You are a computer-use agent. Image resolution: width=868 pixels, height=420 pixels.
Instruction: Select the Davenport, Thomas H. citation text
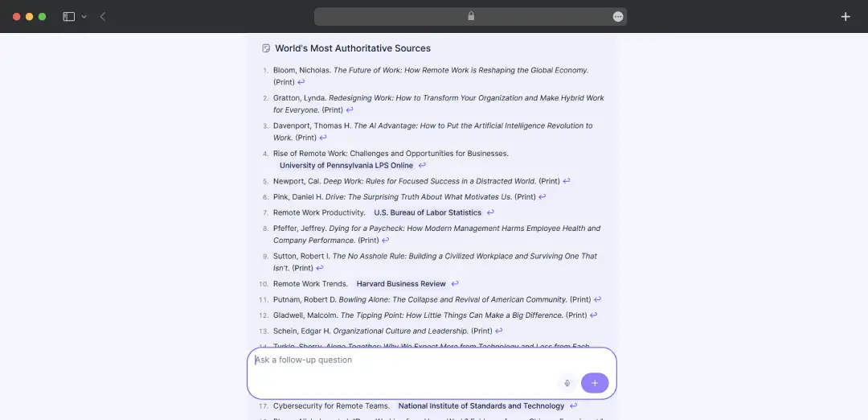coord(433,131)
